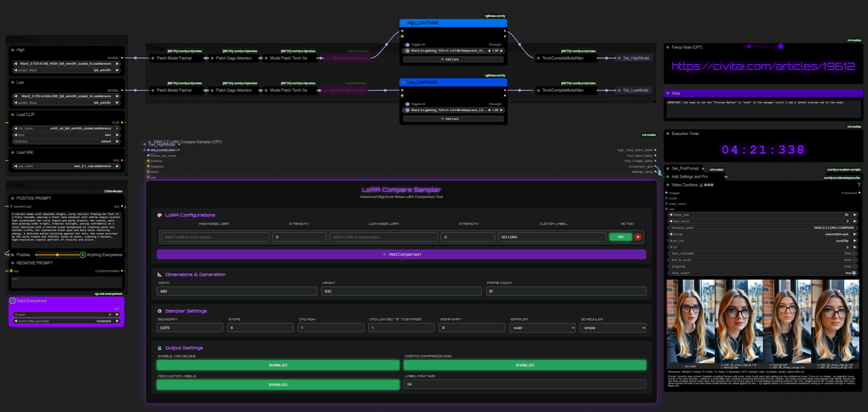
Task: Increase loop_count with its right arrow
Action: pos(854,221)
